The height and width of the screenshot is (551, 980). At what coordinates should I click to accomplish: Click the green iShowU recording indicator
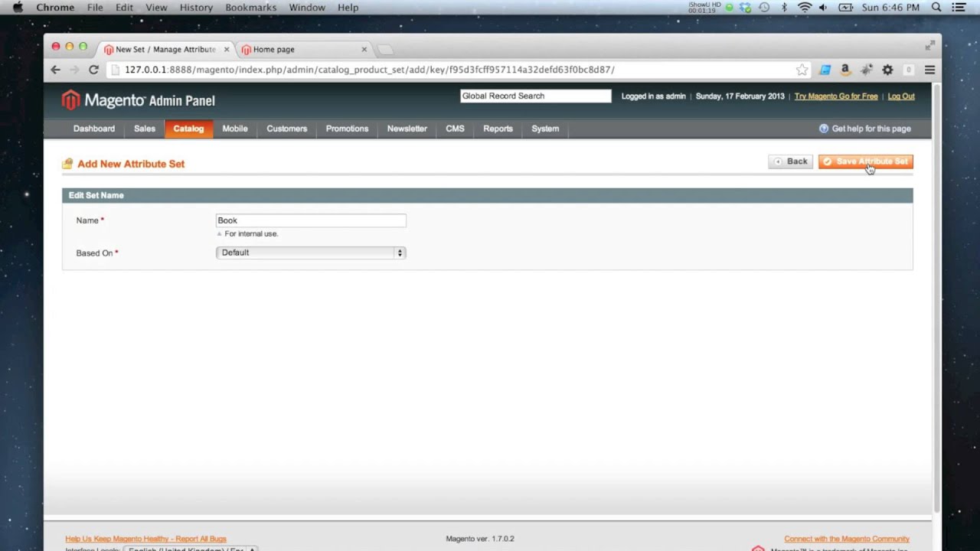coord(729,8)
